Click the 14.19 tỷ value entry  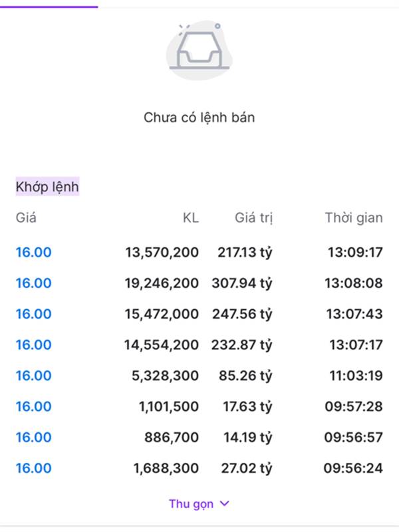pos(247,438)
